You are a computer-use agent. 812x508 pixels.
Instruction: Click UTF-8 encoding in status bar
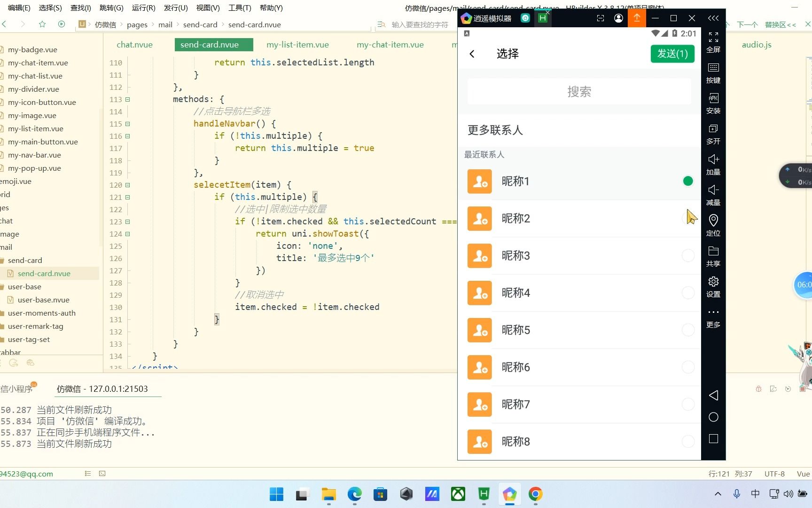coord(774,474)
